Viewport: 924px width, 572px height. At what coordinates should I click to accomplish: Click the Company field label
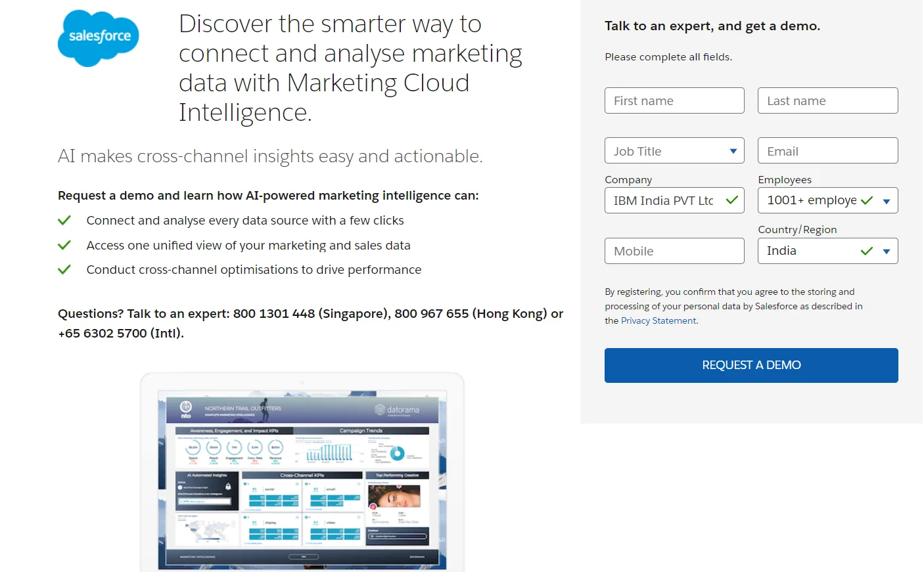coord(628,180)
